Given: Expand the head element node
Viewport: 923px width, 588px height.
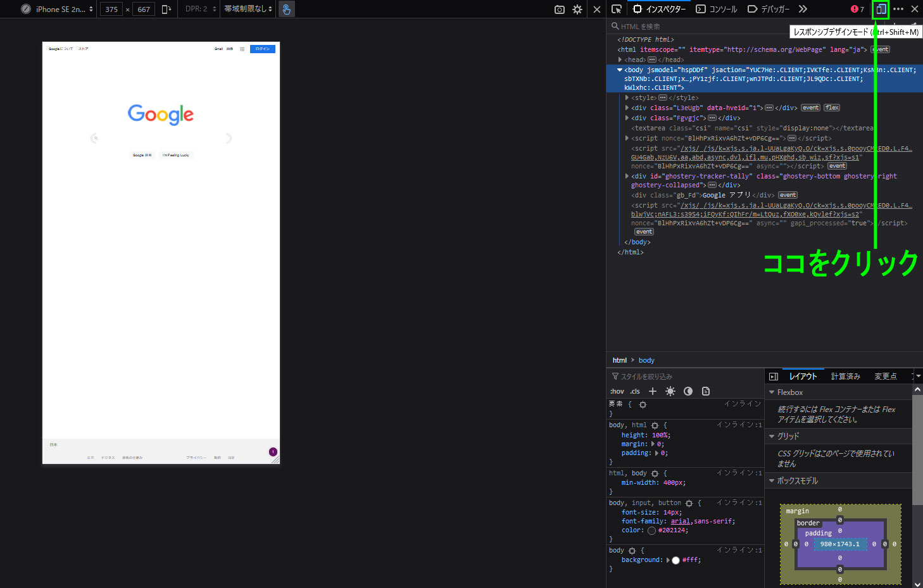Looking at the screenshot, I should click(620, 59).
